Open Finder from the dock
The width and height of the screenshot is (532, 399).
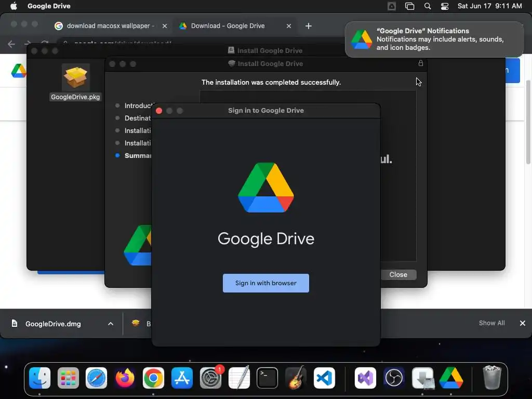(x=39, y=378)
